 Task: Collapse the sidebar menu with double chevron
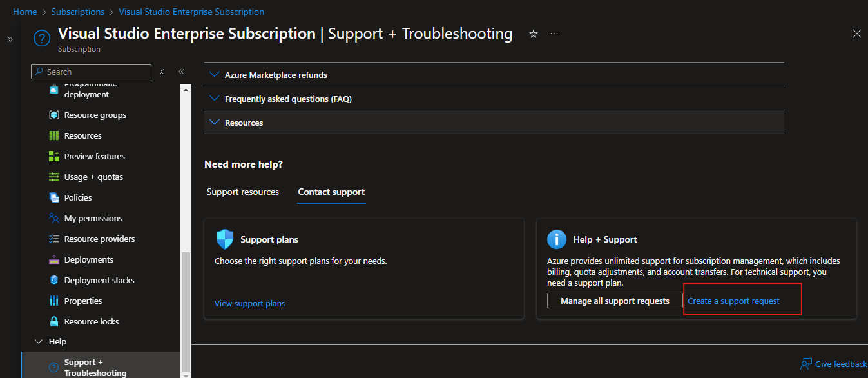point(181,72)
